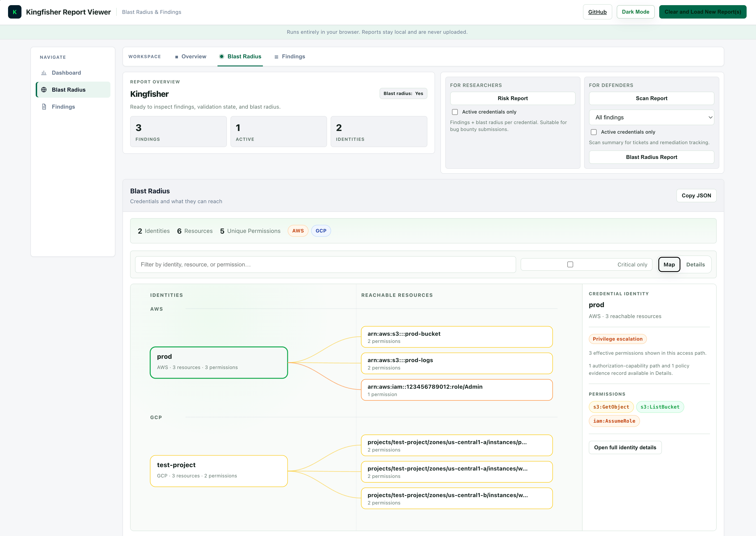Switch to the Findings workspace tab
The image size is (756, 536).
pos(289,56)
